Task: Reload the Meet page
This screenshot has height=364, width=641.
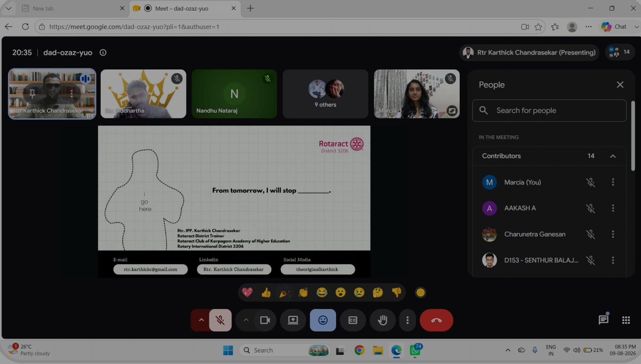Action: [25, 27]
